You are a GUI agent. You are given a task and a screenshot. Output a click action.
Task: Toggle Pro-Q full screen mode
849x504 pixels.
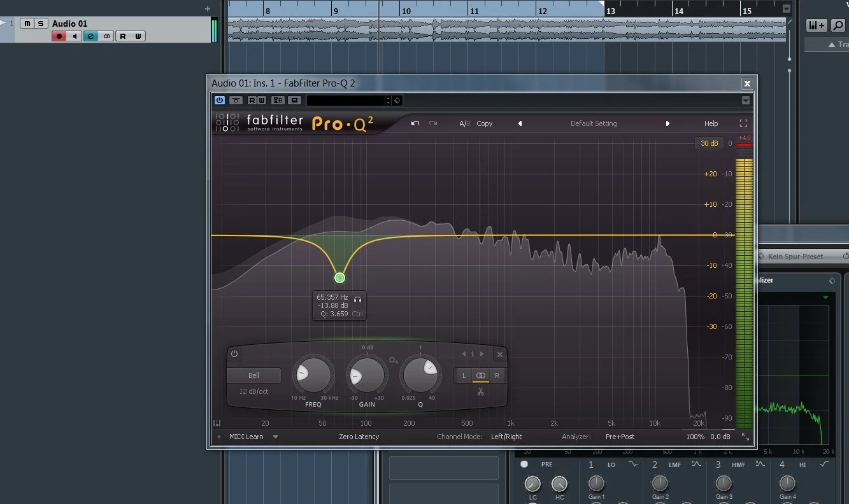[x=743, y=123]
